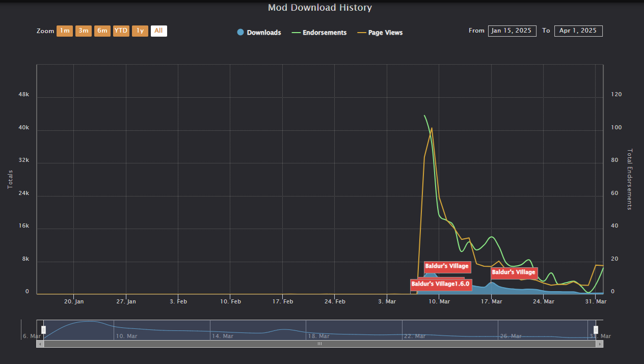Click the navigator scrollbar left arrow
The image size is (644, 364).
point(40,344)
